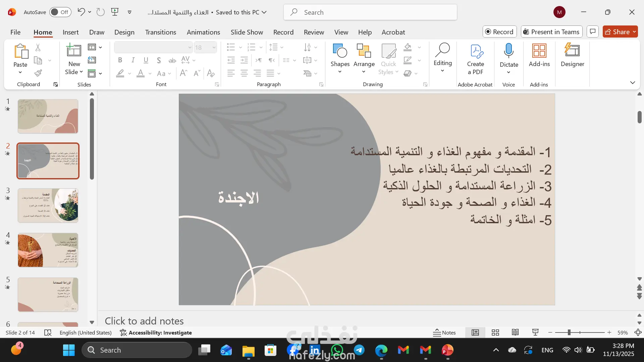The image size is (644, 362).
Task: Toggle Bold formatting button
Action: click(x=120, y=60)
